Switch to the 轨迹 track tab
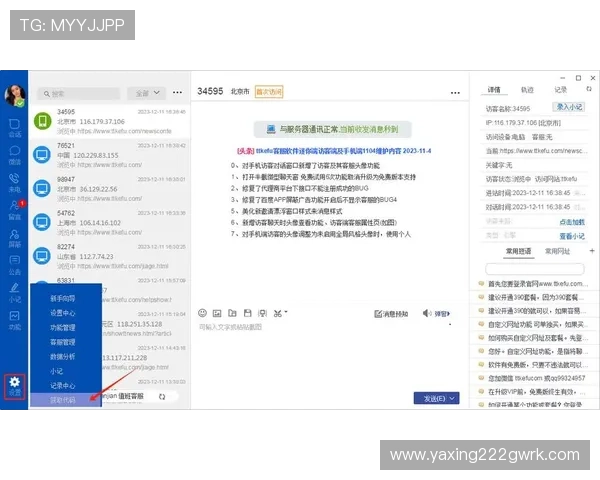The image size is (600, 480). (x=527, y=90)
